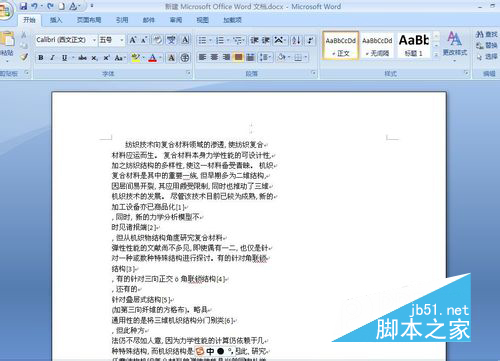Expand the numbering list dropdown
This screenshot has width=500, height=361.
(228, 40)
